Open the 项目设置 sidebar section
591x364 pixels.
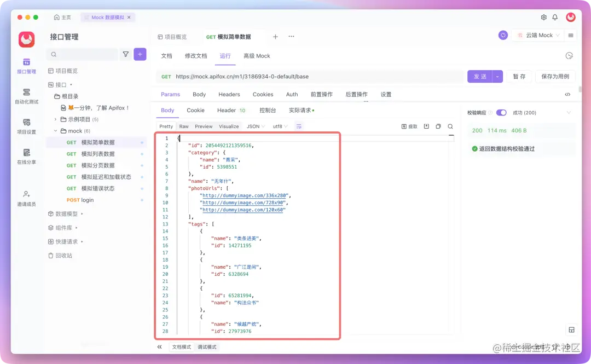click(26, 126)
